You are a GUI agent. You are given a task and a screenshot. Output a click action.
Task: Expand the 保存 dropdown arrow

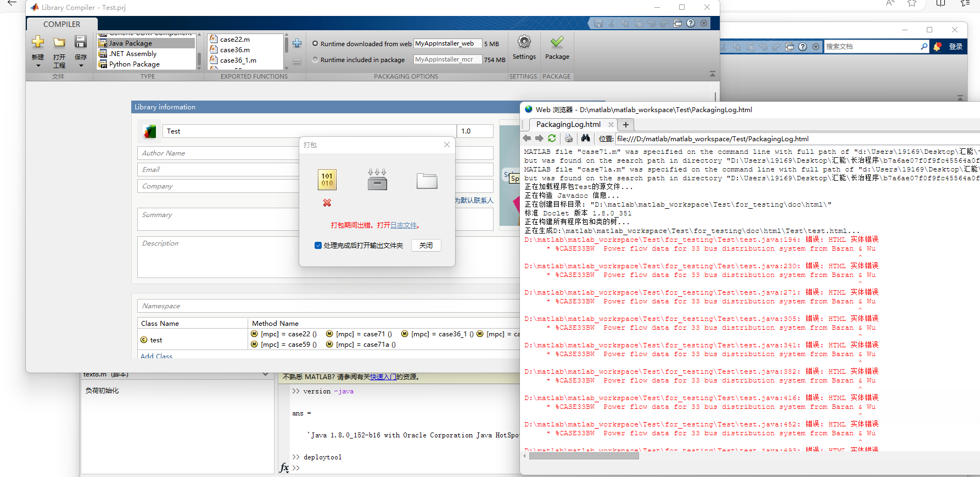tap(81, 66)
